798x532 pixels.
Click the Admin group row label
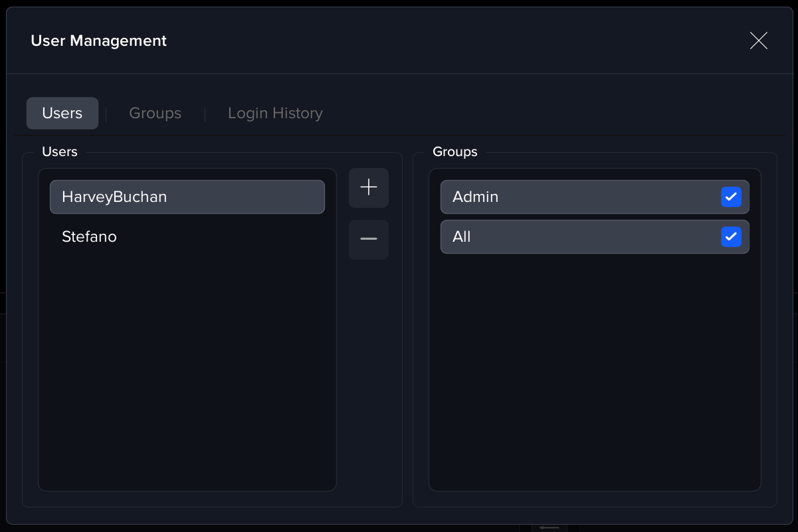coord(475,197)
